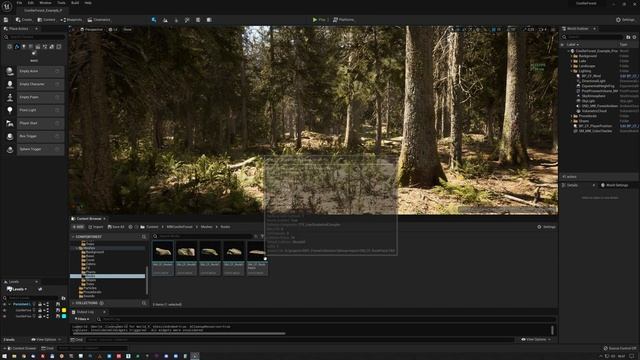Select Recently Placed category icon in Place Actors
The image size is (640, 360).
pos(10,47)
